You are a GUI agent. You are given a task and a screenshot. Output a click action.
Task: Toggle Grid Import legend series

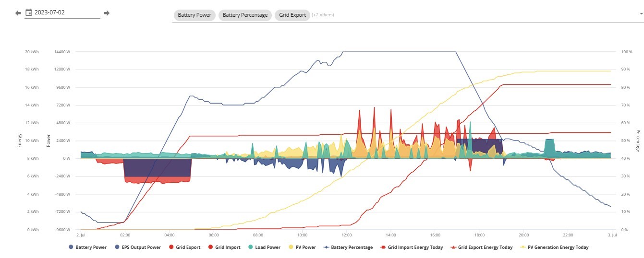coord(225,247)
